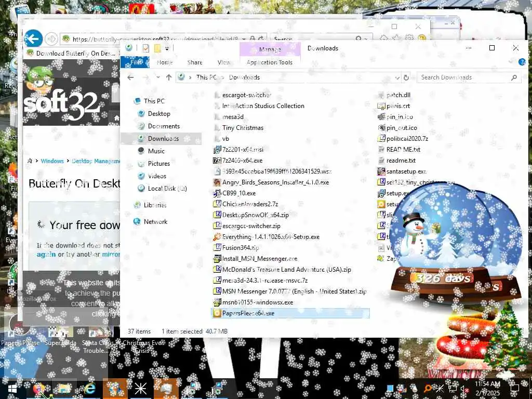Viewport: 532px width, 399px height.
Task: Select Everything-1.4.1.1026.x64-Setup.exe
Action: 267,237
